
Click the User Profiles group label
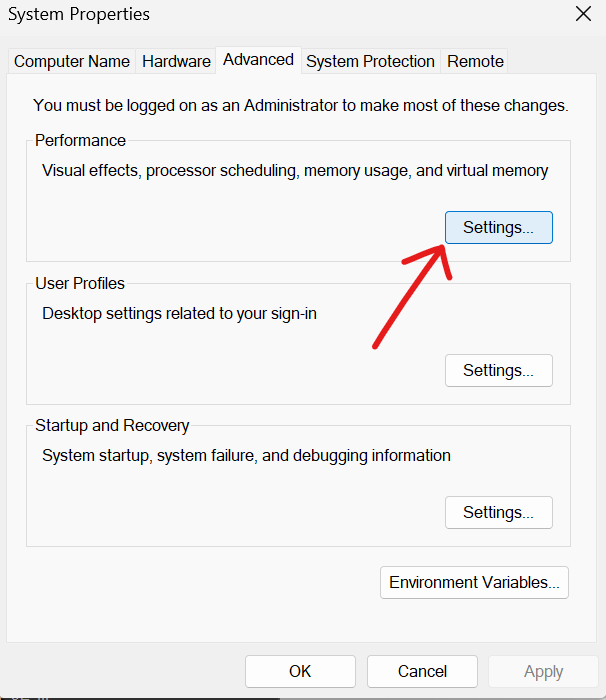coord(80,284)
